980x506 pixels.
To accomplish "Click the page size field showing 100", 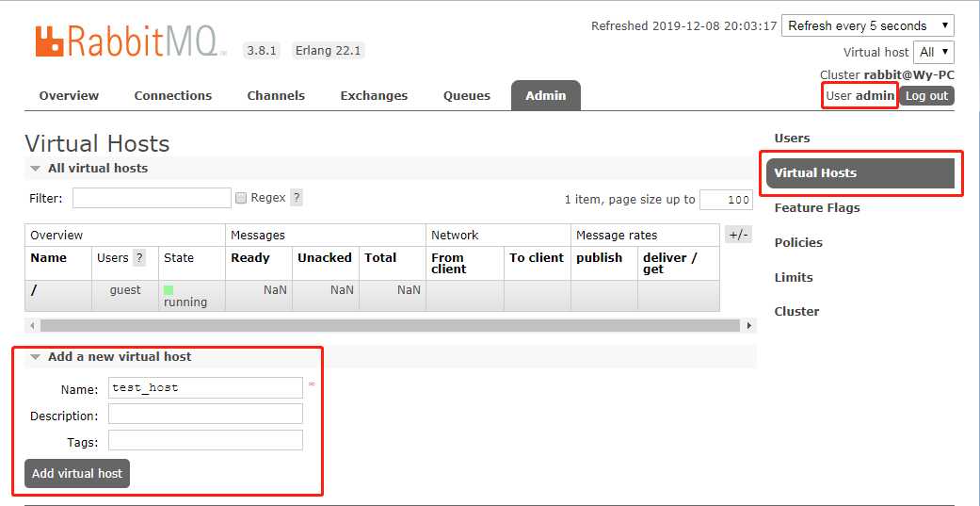I will (726, 200).
